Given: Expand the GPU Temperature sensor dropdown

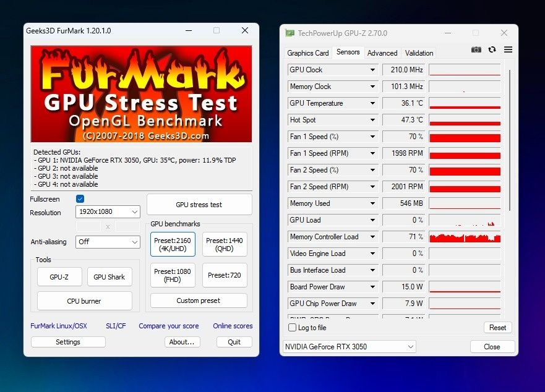Looking at the screenshot, I should pos(372,103).
